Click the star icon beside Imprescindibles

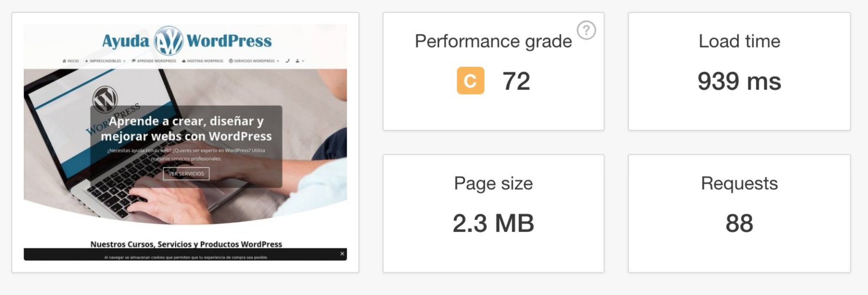tap(87, 61)
